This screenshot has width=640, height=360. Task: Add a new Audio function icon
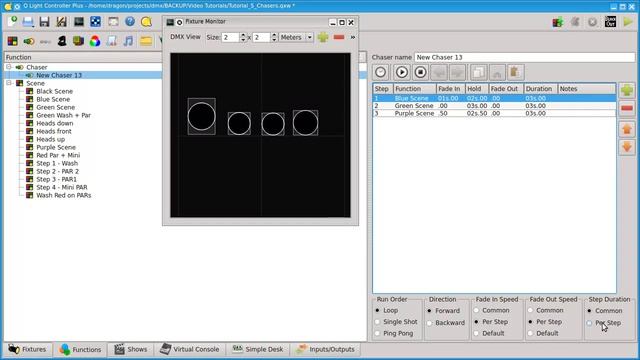pyautogui.click(x=128, y=41)
